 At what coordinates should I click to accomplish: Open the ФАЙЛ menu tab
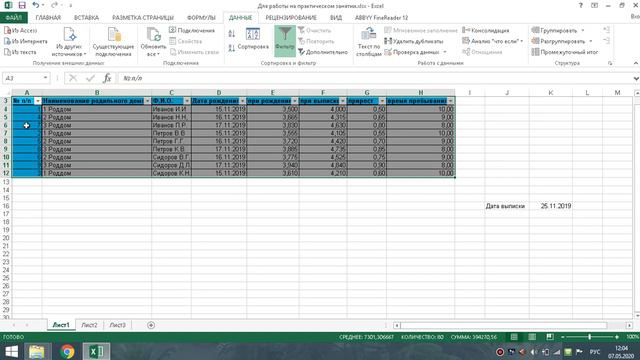coord(13,18)
